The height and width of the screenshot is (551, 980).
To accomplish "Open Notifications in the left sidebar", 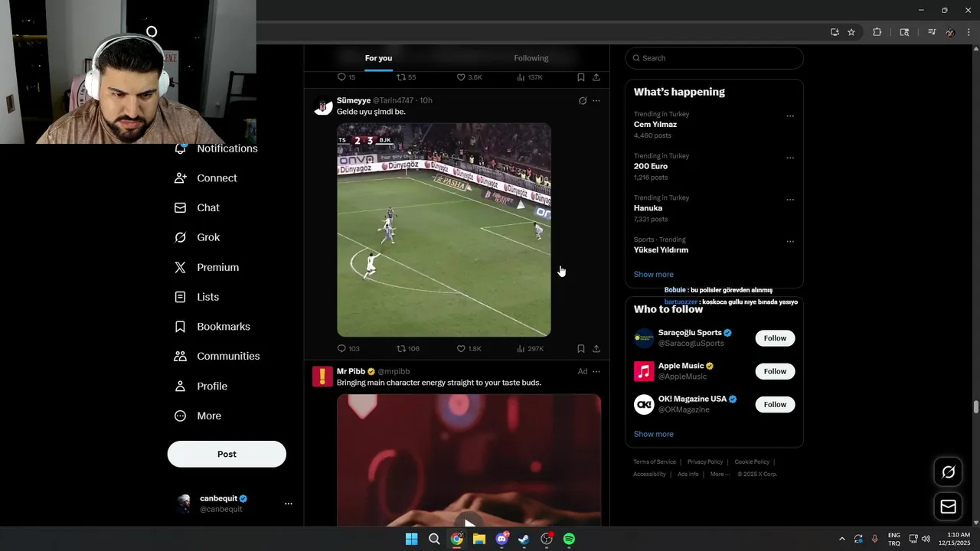I will [216, 148].
